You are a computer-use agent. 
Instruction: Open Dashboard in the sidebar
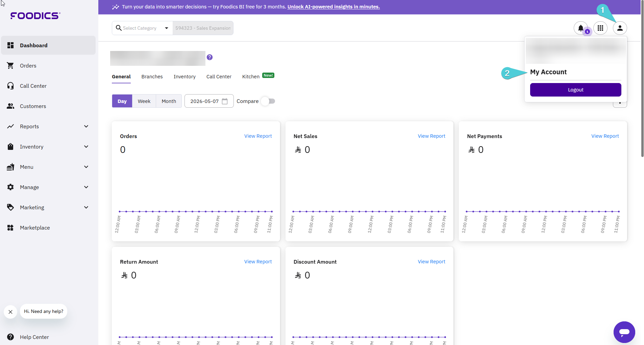click(x=48, y=45)
